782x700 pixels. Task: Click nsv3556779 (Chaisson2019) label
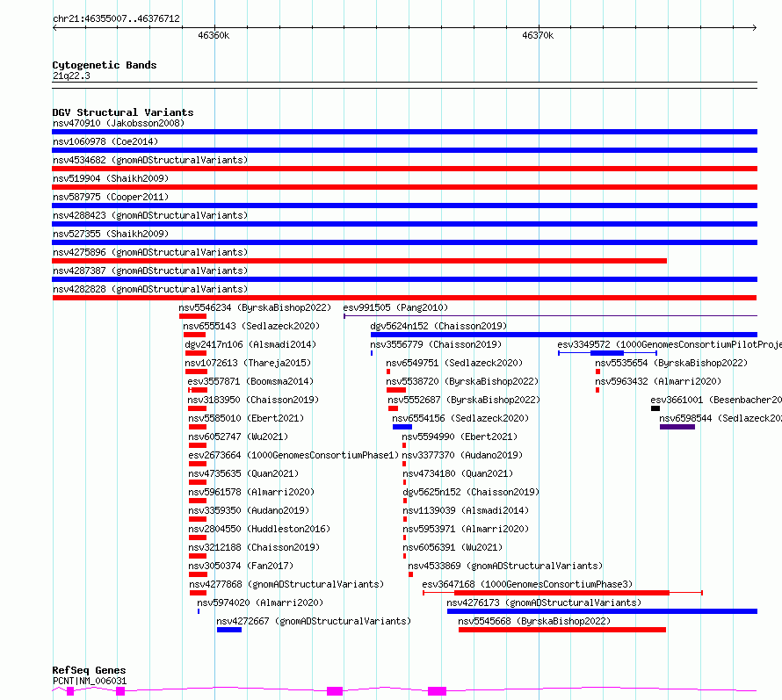coord(436,344)
